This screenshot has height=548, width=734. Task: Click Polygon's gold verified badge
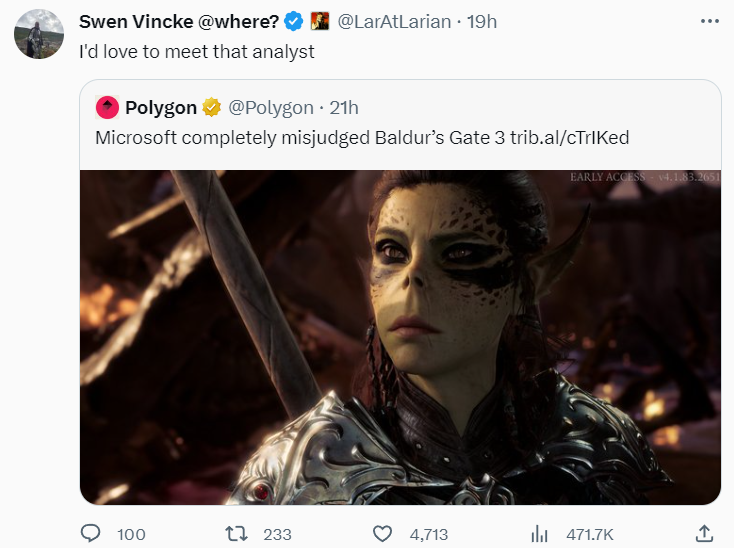tap(212, 107)
